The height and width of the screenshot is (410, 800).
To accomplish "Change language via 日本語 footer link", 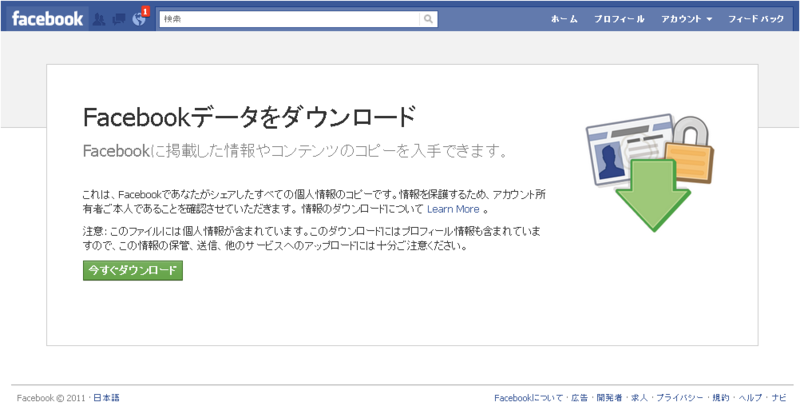I will (106, 398).
